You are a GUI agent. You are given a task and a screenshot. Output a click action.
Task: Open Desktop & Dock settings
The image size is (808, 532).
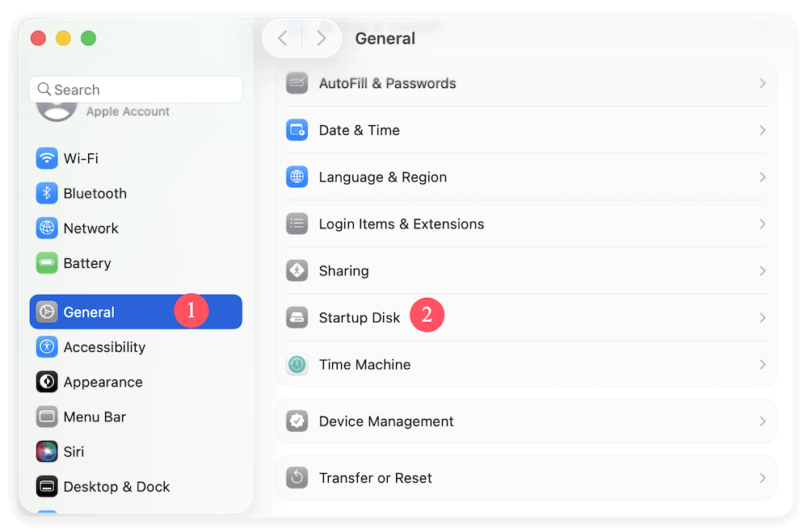point(116,487)
